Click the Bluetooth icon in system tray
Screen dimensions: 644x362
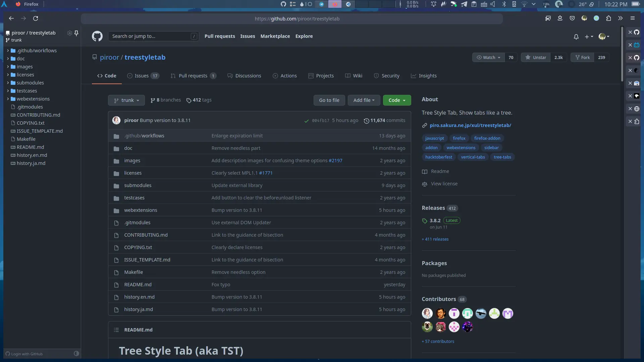pos(504,4)
